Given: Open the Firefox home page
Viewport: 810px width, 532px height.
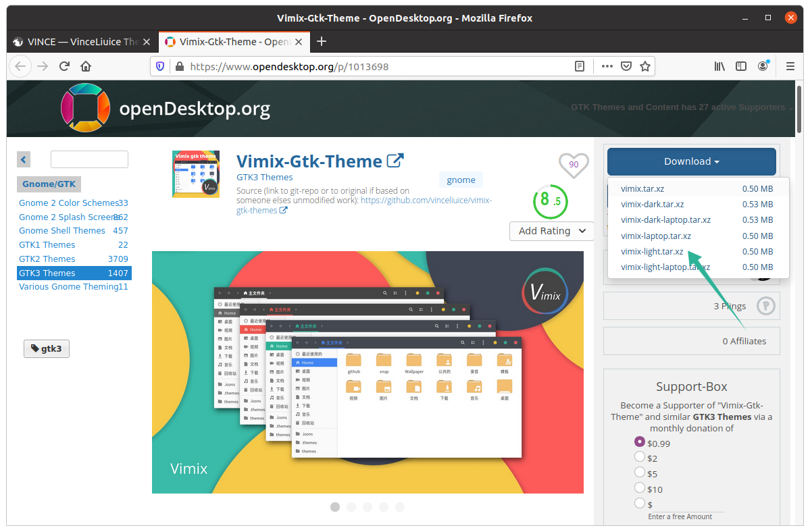Looking at the screenshot, I should pos(86,67).
